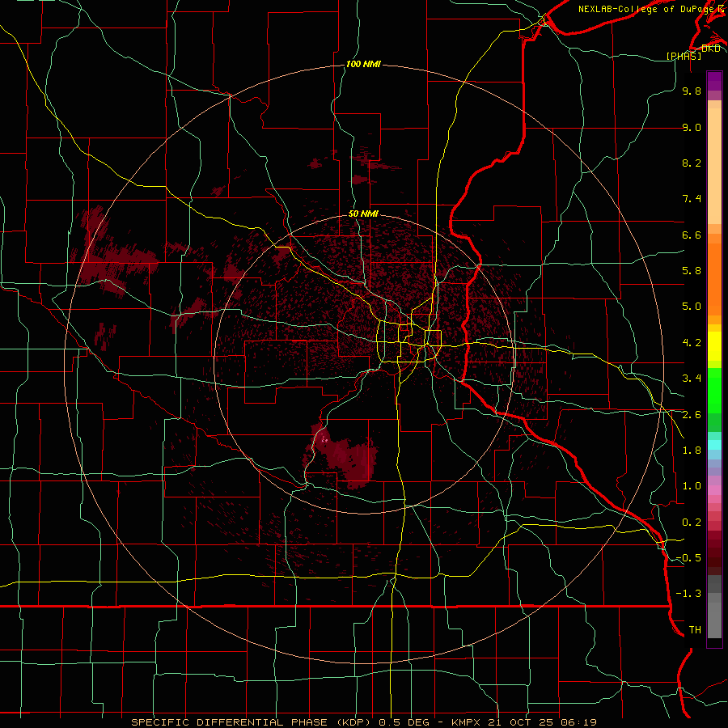Click the 1.8 value on color scale
Viewport: 728px width, 728px height.
(x=692, y=451)
